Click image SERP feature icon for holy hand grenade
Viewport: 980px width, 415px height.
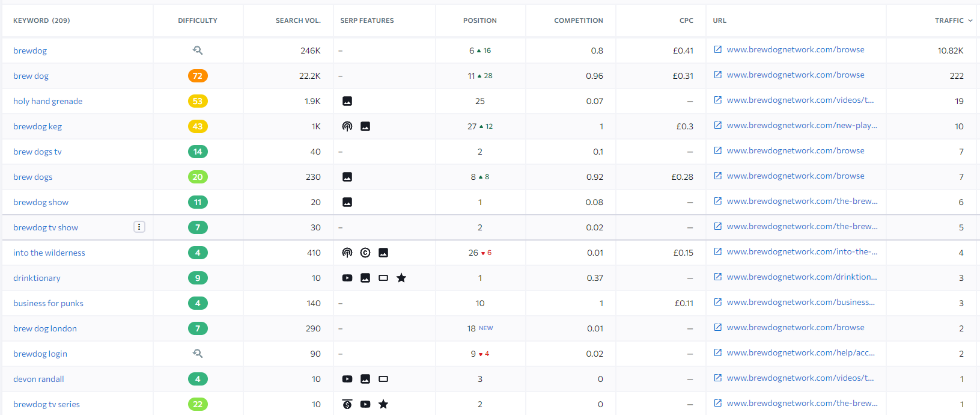coord(347,101)
